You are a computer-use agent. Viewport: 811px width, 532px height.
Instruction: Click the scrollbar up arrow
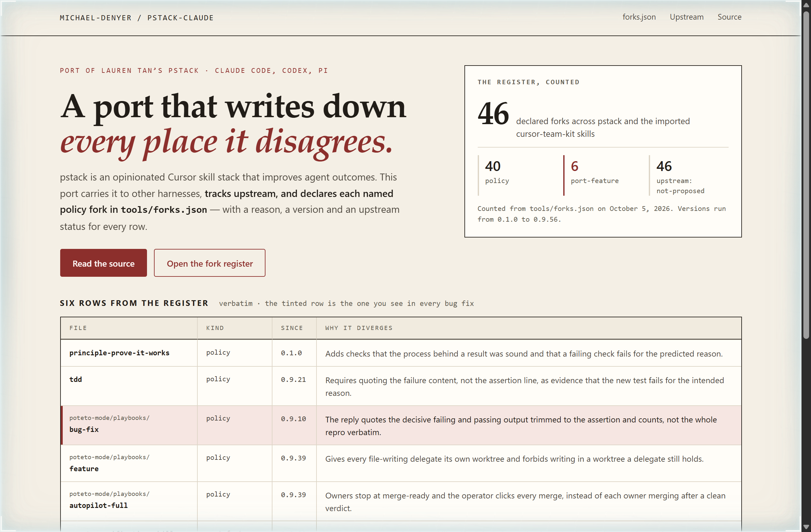point(806,5)
